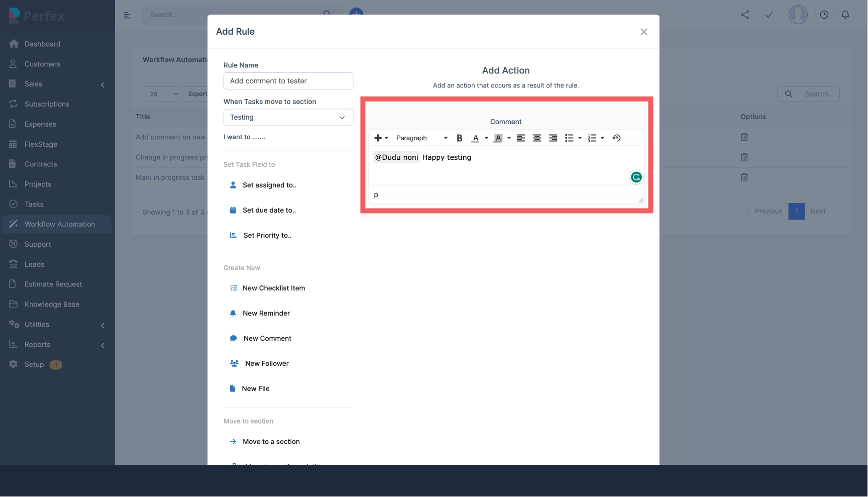This screenshot has height=497, width=868.
Task: Open the '25' entries per page dropdown
Action: [x=161, y=93]
